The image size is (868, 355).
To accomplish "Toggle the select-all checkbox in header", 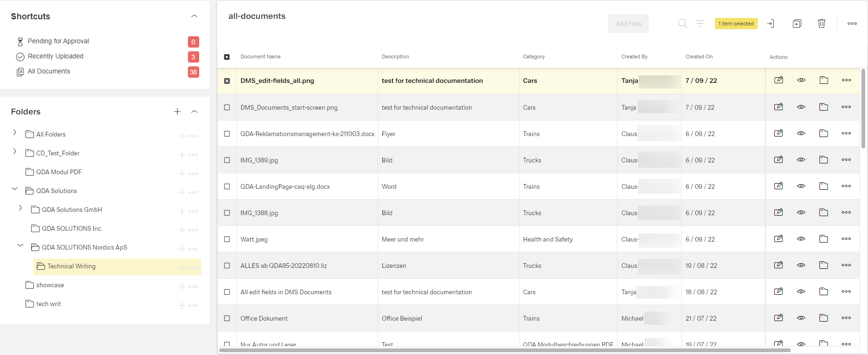I will (x=227, y=57).
